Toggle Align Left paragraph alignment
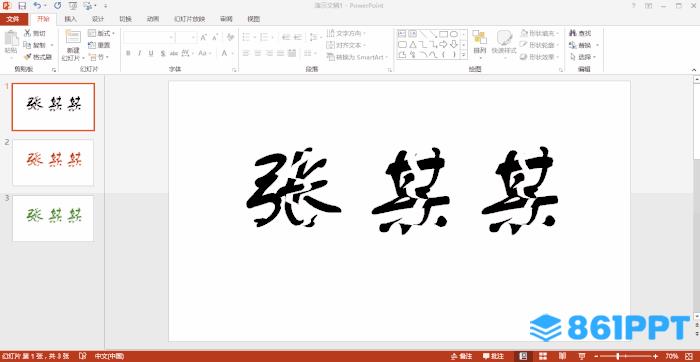Screen dimensions: 700x362 click(x=246, y=53)
